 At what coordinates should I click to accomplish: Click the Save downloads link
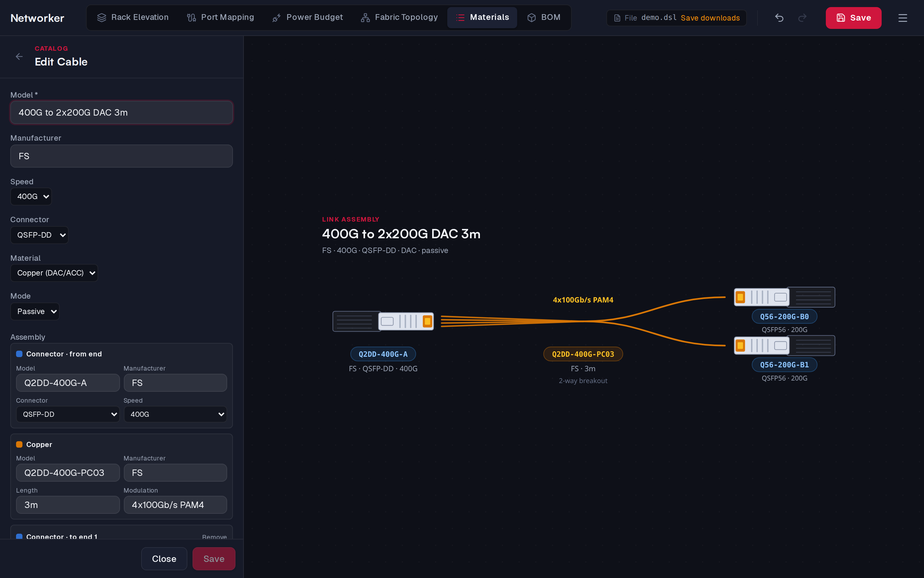pyautogui.click(x=710, y=18)
